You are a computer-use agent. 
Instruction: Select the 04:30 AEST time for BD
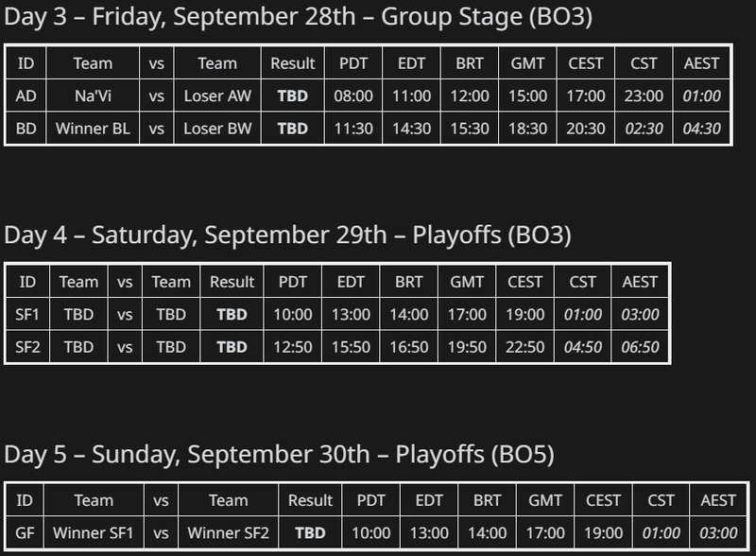[701, 129]
